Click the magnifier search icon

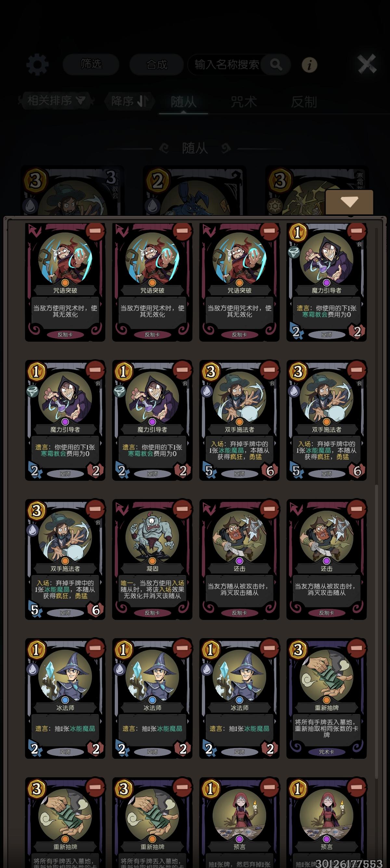[x=276, y=64]
